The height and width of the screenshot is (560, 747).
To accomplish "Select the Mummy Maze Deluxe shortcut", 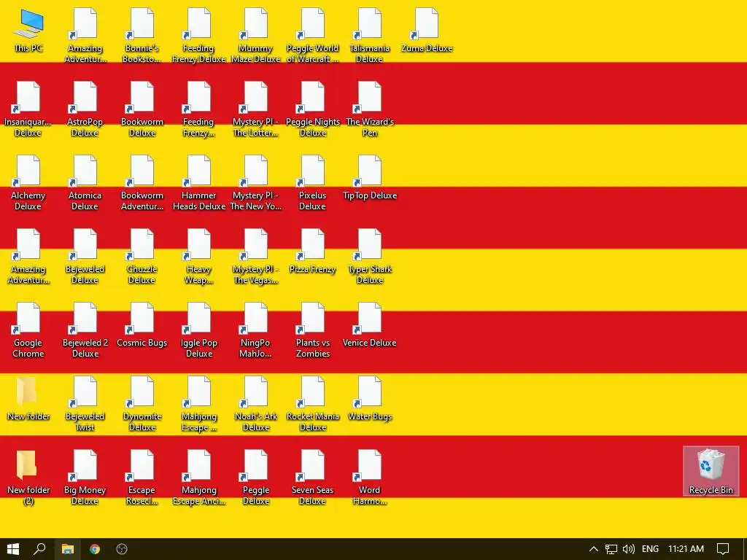I will tap(255, 35).
